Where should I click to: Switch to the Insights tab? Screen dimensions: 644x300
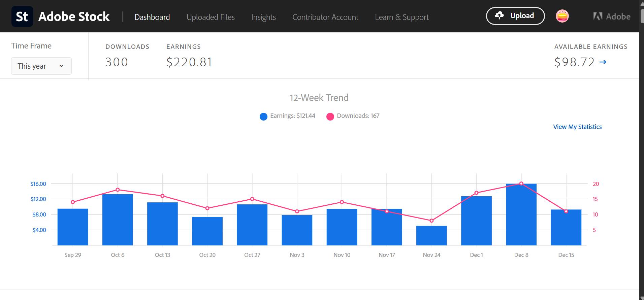pos(263,17)
